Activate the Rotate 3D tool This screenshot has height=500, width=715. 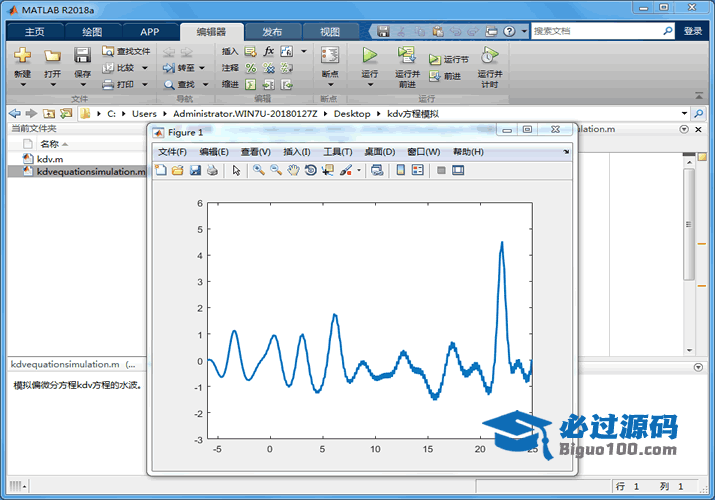tap(311, 171)
